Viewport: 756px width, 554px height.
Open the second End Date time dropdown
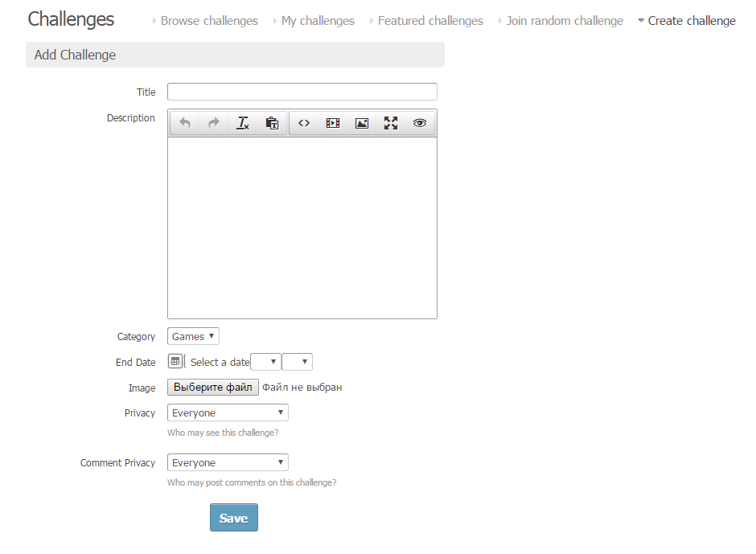[297, 362]
